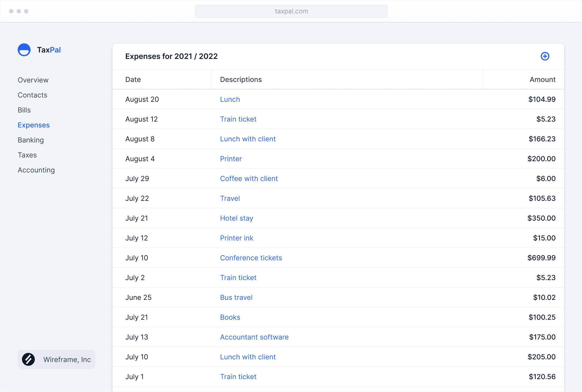Image resolution: width=582 pixels, height=392 pixels.
Task: Open the Taxes section
Action: 27,155
